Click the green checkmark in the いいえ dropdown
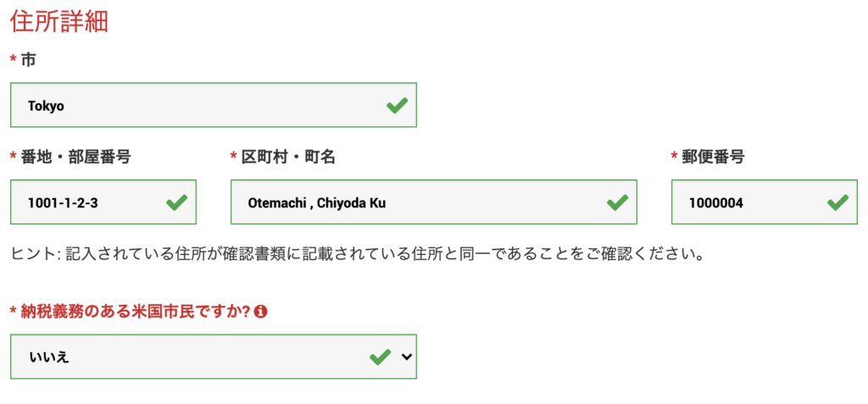 click(x=380, y=357)
